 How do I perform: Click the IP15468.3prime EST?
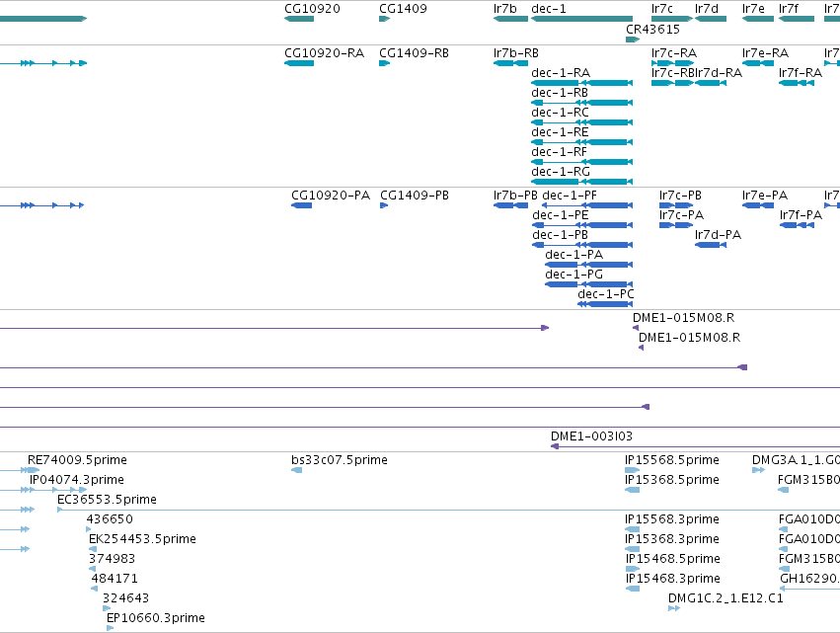coord(632,589)
